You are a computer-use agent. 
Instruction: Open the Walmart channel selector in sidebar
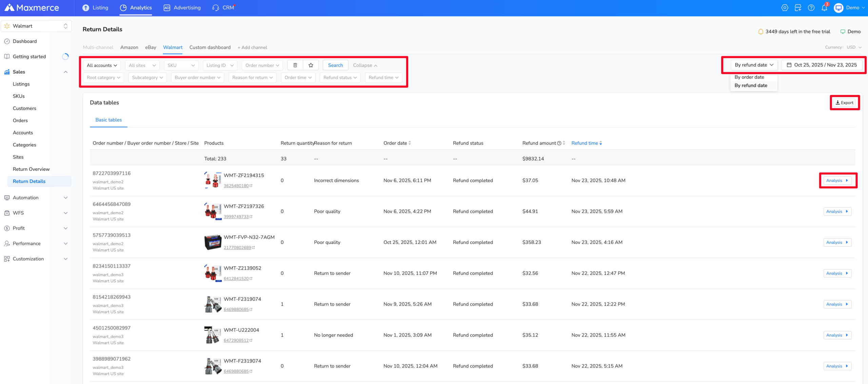(x=36, y=26)
